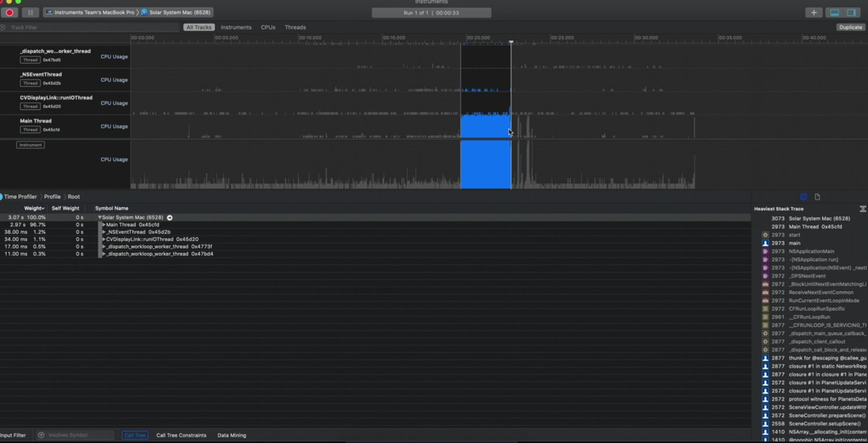Select the All Tracks tab
The height and width of the screenshot is (443, 868).
tap(199, 27)
